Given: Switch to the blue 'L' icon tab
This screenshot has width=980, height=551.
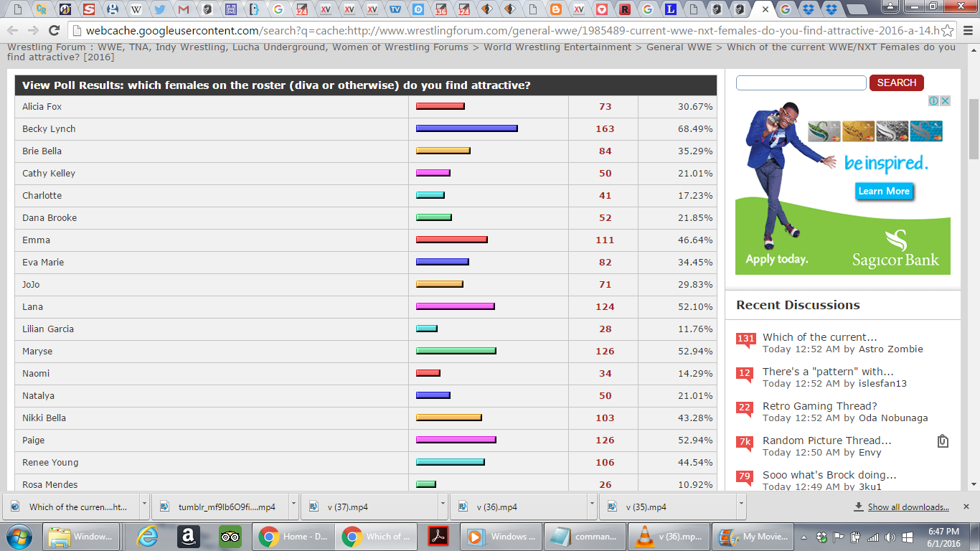Looking at the screenshot, I should tap(671, 9).
